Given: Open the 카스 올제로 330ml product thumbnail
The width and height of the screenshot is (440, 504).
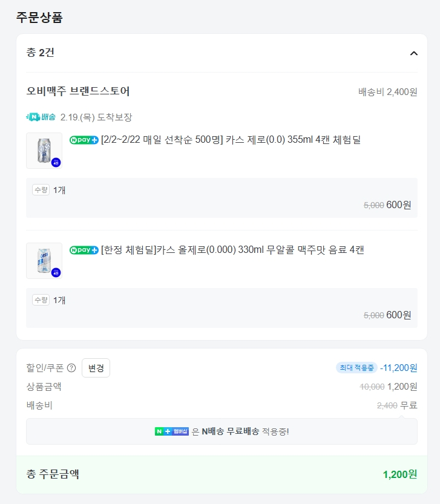Looking at the screenshot, I should (x=44, y=260).
